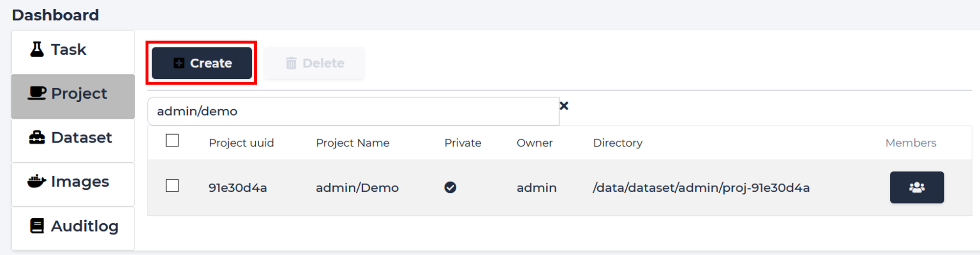980x255 pixels.
Task: Create a new project
Action: [x=202, y=63]
